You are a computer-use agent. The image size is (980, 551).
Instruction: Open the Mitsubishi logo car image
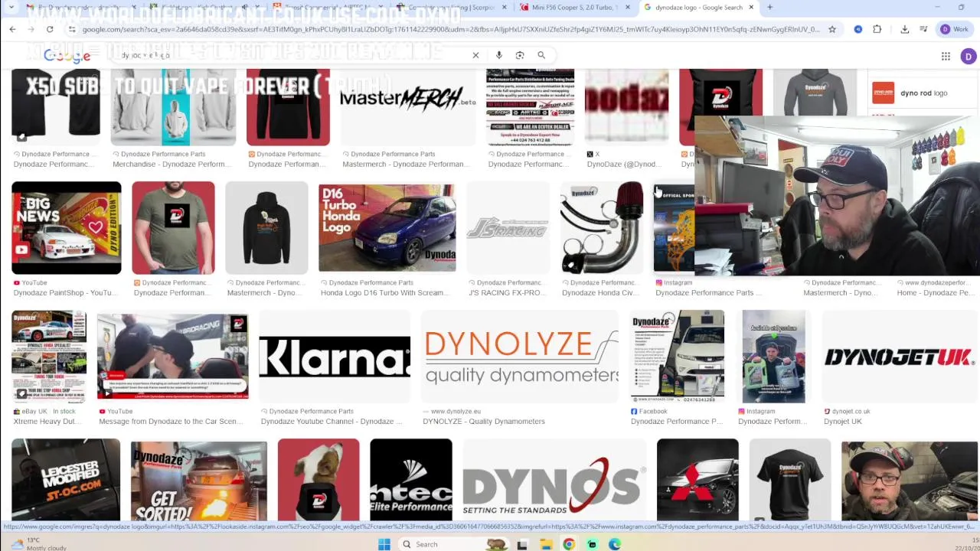[697, 480]
